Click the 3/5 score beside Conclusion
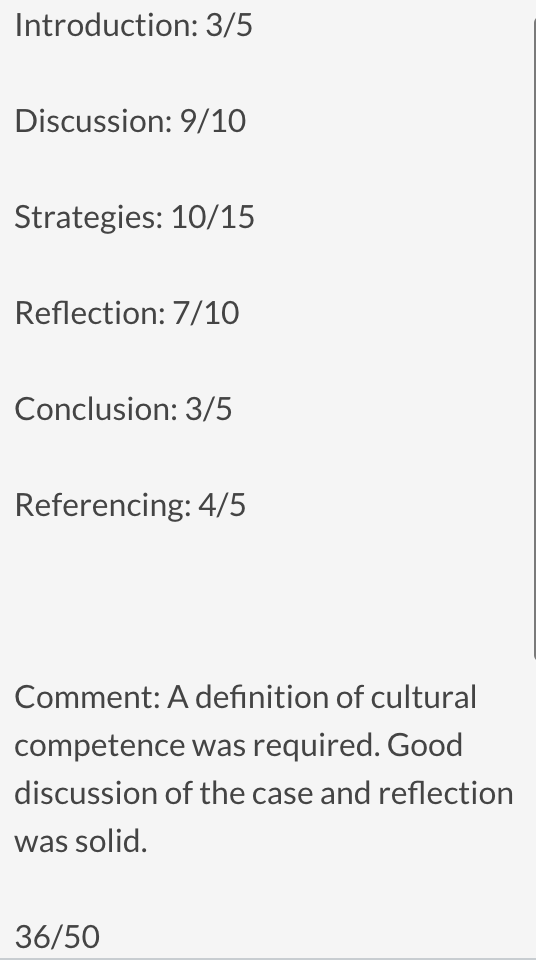 [208, 409]
